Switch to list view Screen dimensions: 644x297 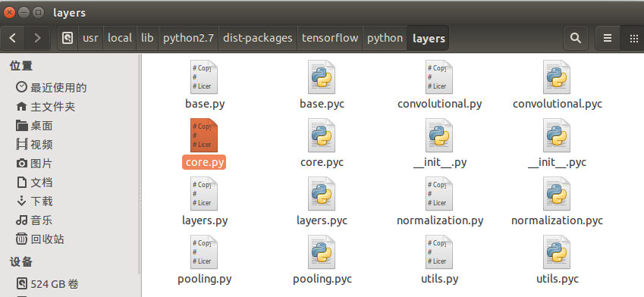(608, 38)
